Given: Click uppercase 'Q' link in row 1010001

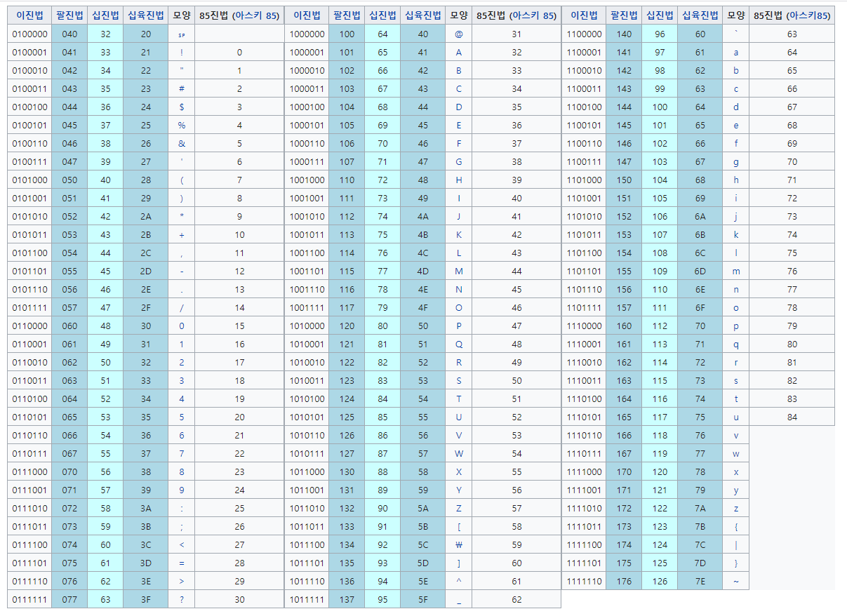Looking at the screenshot, I should [459, 344].
